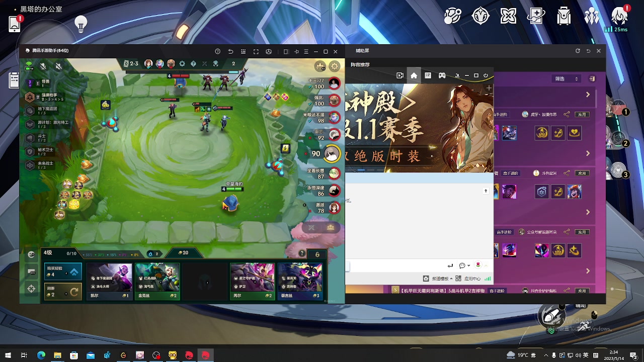
Task: View player 十三zZZ on scoreboard
Action: [324, 83]
